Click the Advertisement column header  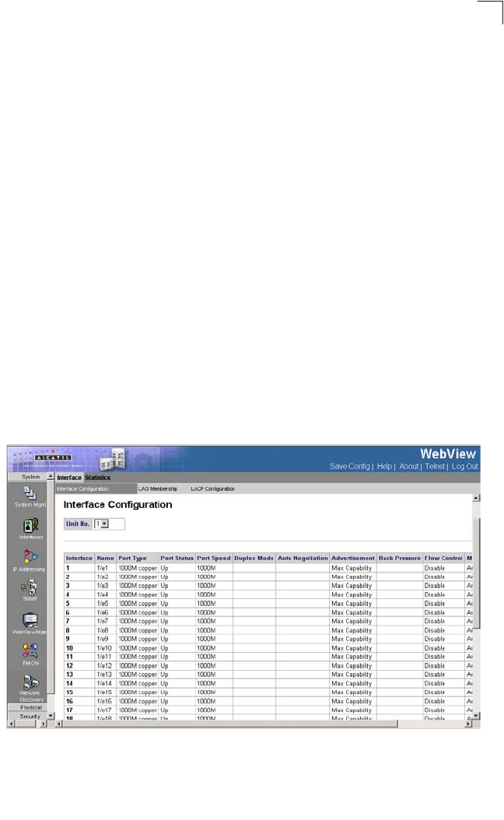(x=353, y=558)
